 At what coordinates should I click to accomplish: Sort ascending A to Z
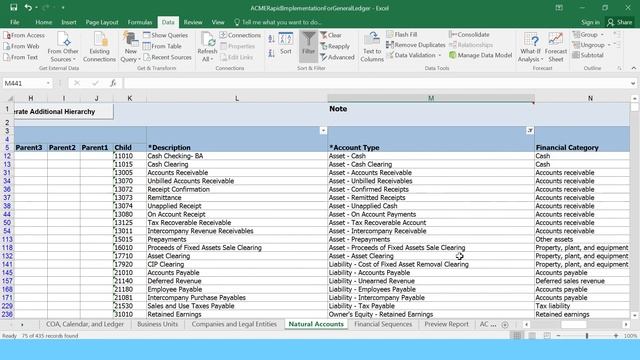[271, 39]
